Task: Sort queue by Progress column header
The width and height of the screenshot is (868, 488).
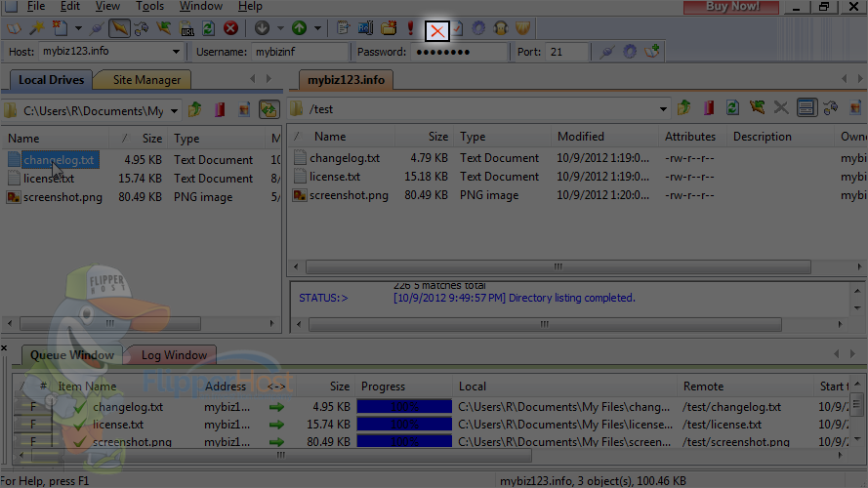Action: pos(404,386)
